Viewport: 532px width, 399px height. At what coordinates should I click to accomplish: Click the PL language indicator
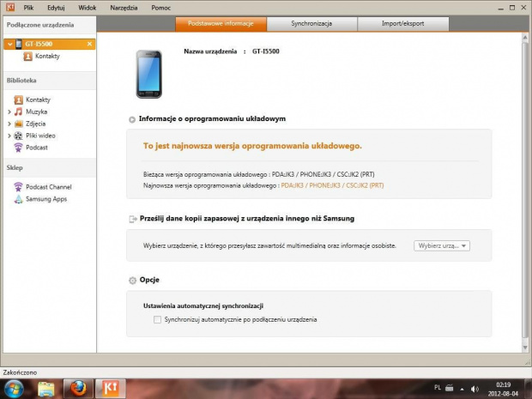tap(438, 388)
